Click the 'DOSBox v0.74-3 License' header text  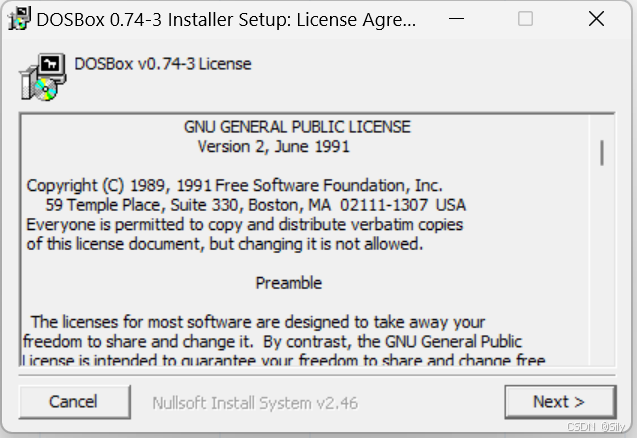click(162, 64)
